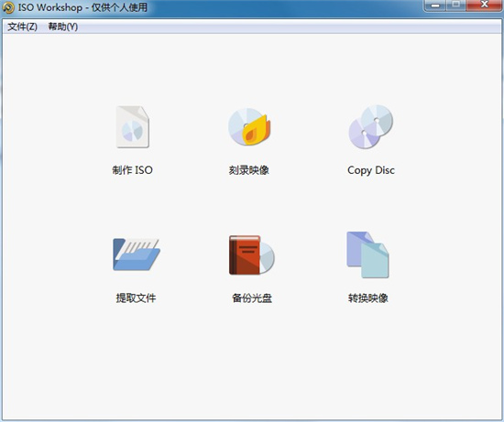Choose the 转换映像 documents icon

tap(367, 254)
